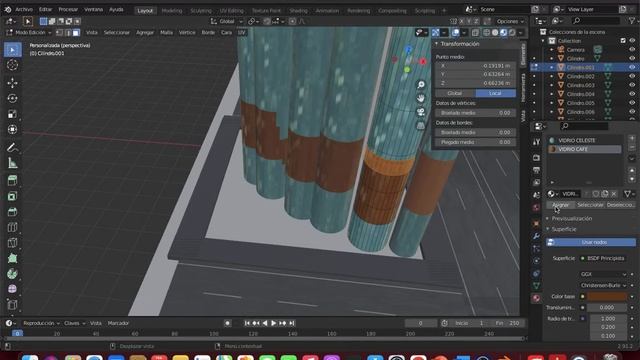Enable face select mode

pos(76,32)
